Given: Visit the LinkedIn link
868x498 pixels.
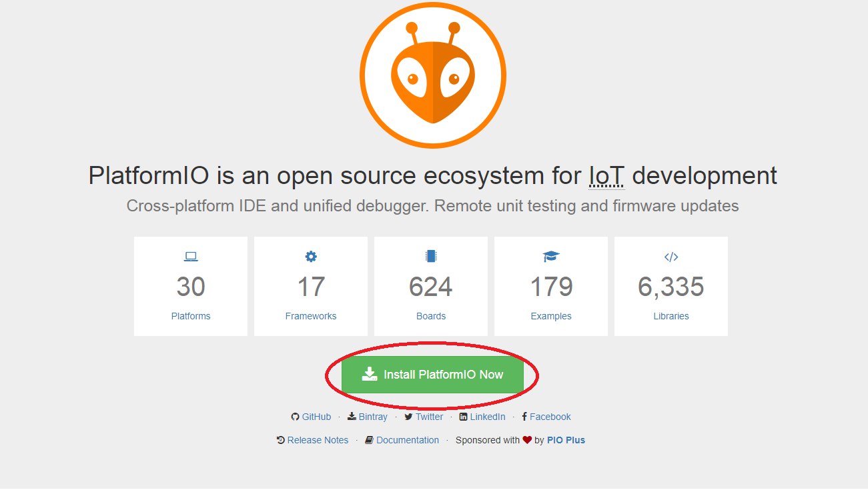Looking at the screenshot, I should pyautogui.click(x=488, y=417).
